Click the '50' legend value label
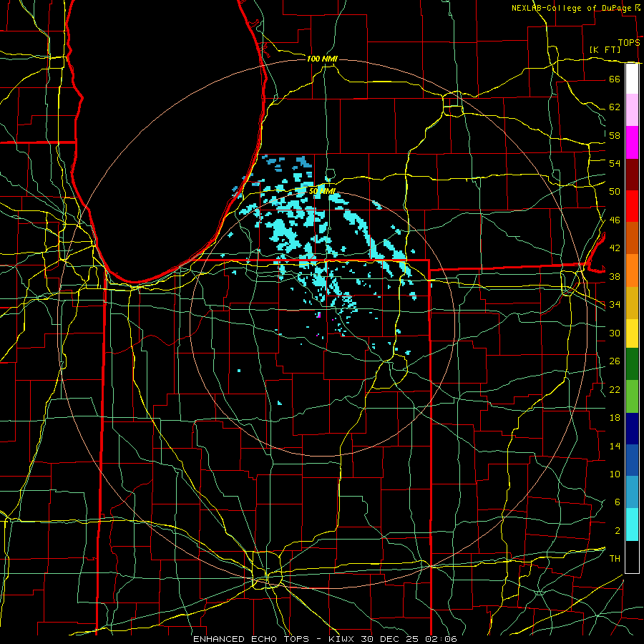The height and width of the screenshot is (644, 644). click(615, 192)
